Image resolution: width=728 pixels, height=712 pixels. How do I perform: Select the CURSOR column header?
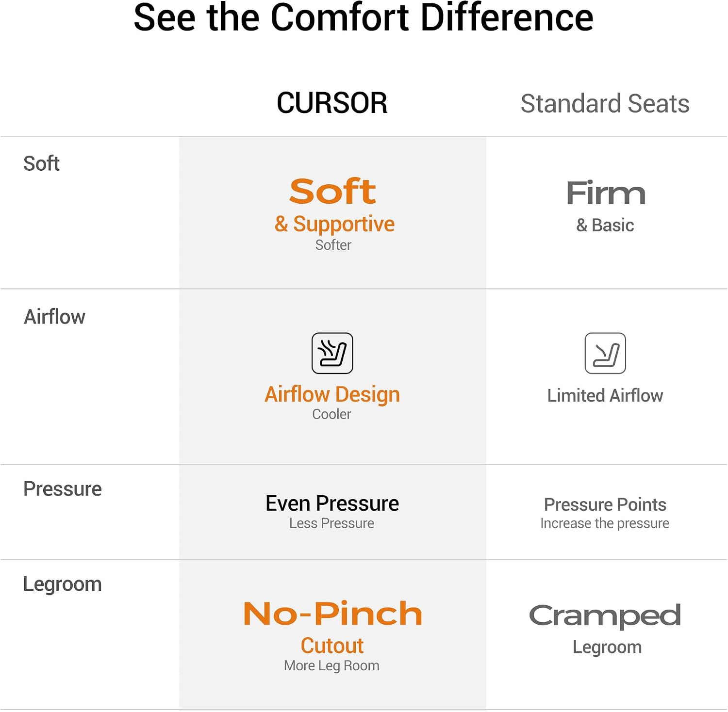click(332, 103)
